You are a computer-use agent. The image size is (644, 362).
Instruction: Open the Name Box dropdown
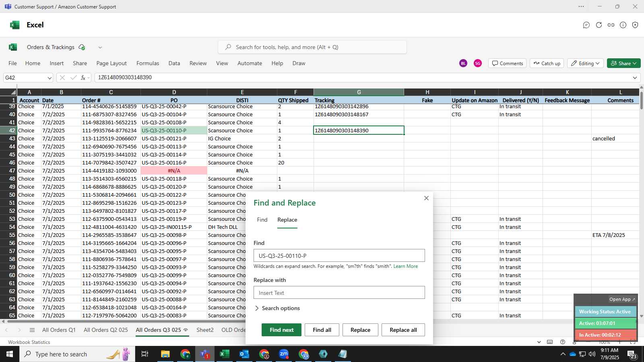coord(50,78)
